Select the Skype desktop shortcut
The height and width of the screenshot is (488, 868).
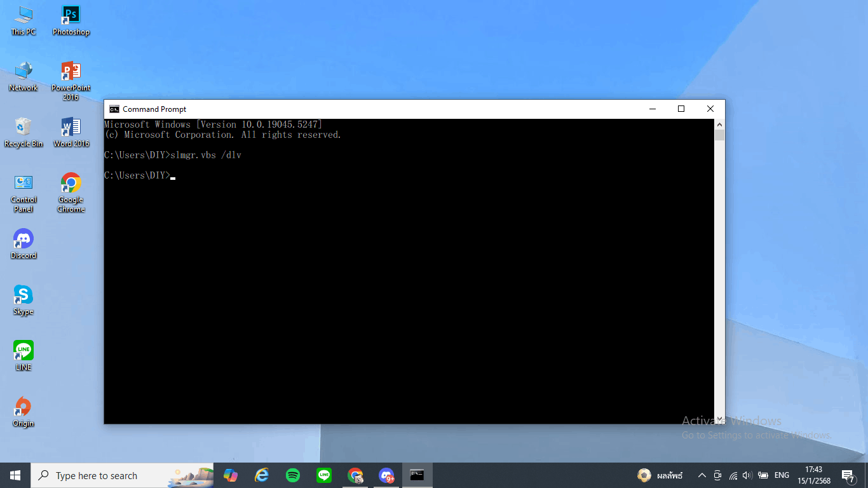(x=24, y=300)
